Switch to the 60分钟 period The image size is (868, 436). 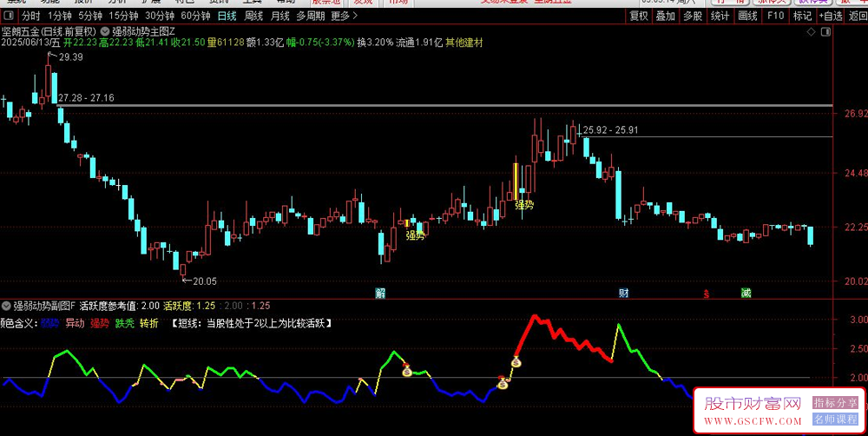click(195, 16)
